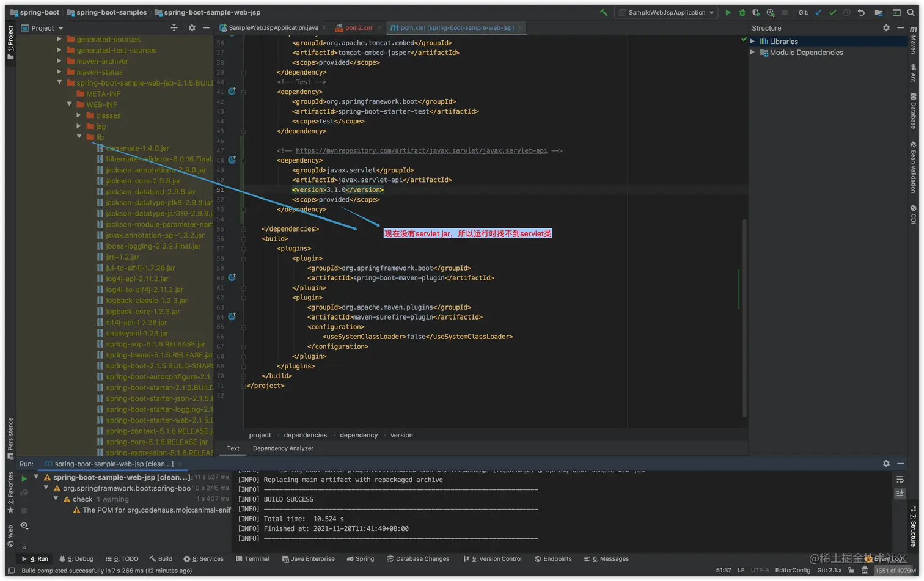Expand Module Dependencies in Structure panel

point(753,53)
